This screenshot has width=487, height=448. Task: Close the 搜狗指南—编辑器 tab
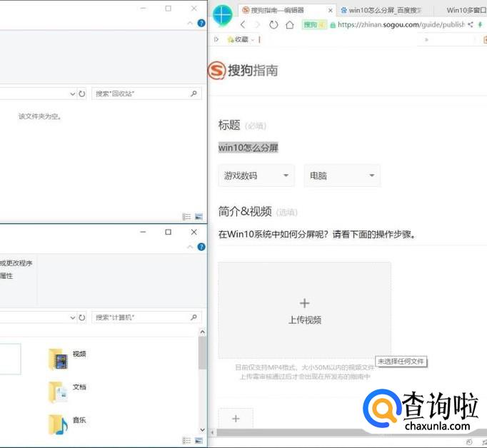click(x=331, y=10)
